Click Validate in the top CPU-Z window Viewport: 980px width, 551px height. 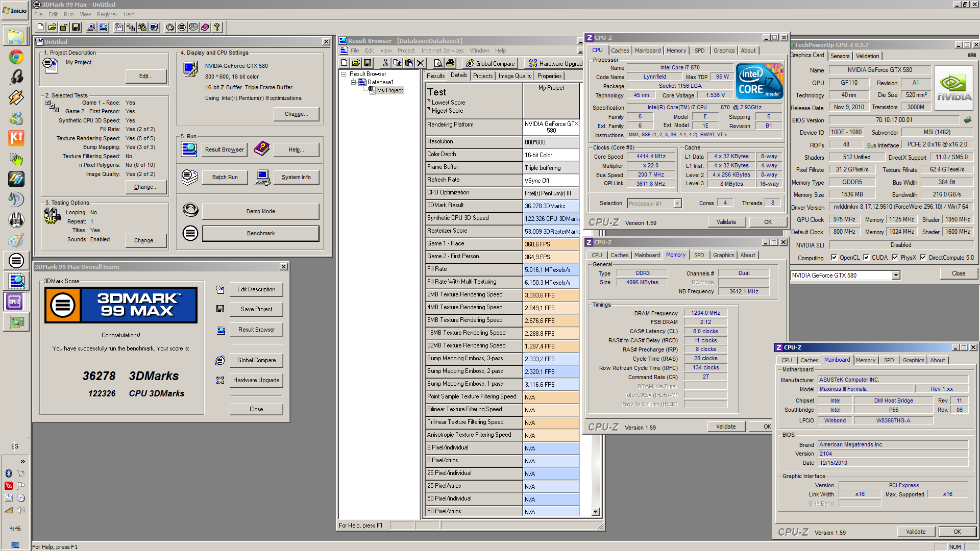[726, 222]
